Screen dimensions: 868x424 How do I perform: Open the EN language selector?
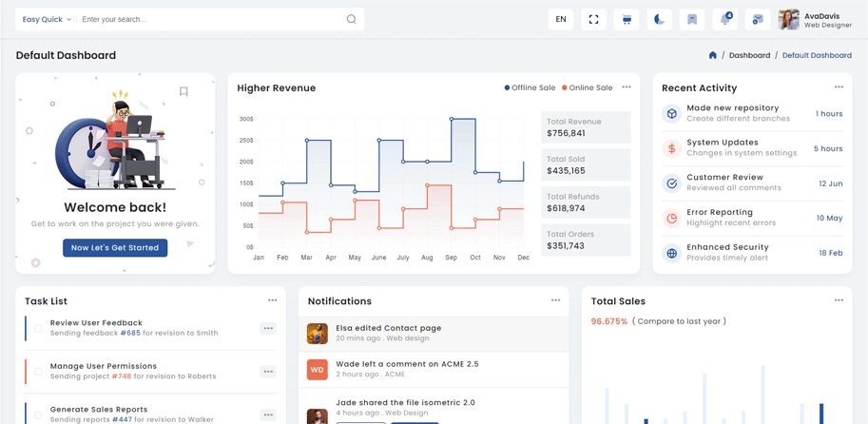[x=561, y=19]
